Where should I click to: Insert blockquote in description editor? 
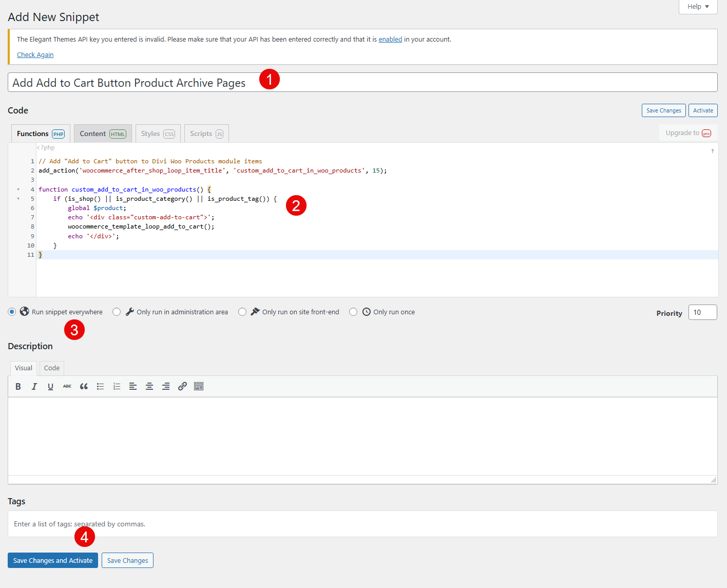(x=84, y=387)
